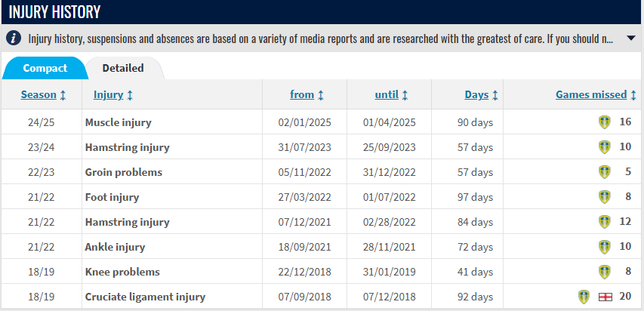Image resolution: width=644 pixels, height=311 pixels.
Task: Select the Compact tab
Action: pos(45,68)
